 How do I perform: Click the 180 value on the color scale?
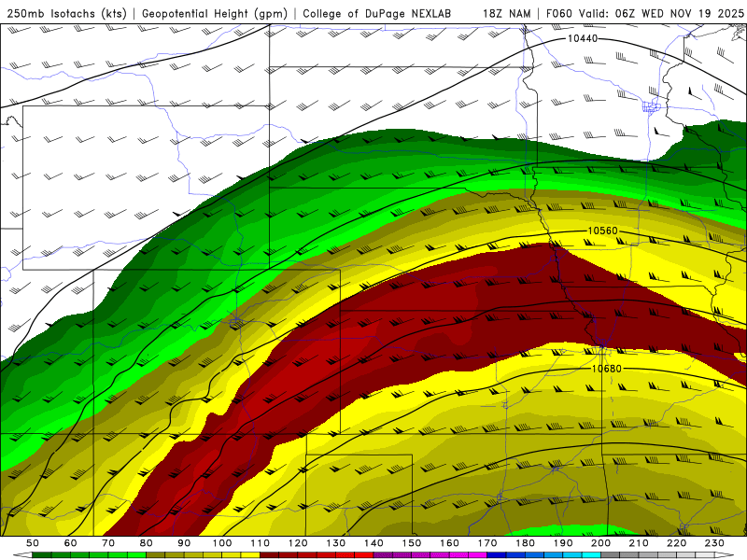coord(525,543)
